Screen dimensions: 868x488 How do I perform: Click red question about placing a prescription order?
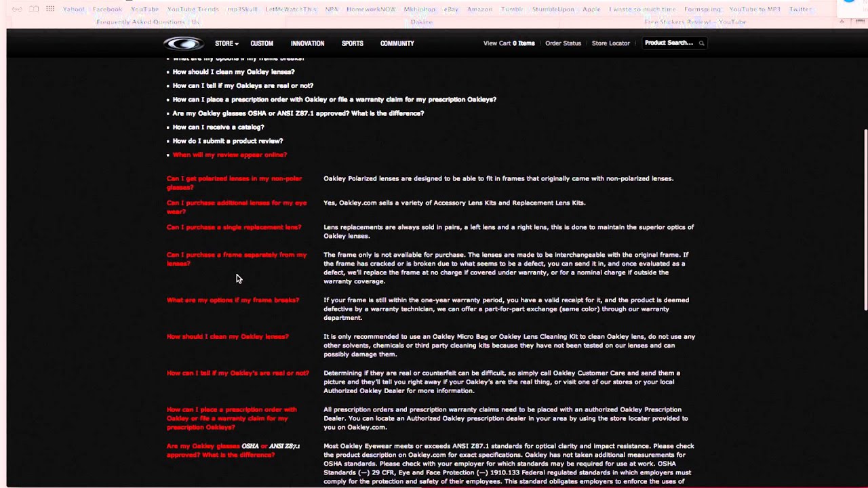coord(232,418)
